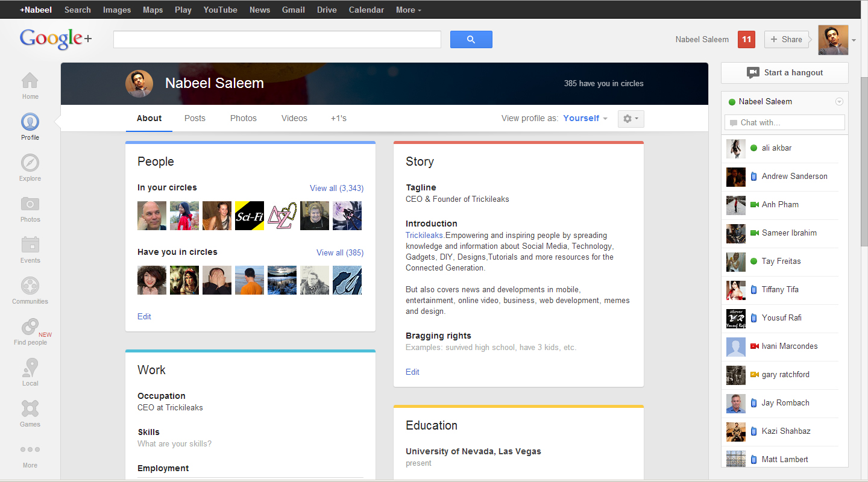Open the Profile sidebar icon
Image resolution: width=868 pixels, height=482 pixels.
30,127
